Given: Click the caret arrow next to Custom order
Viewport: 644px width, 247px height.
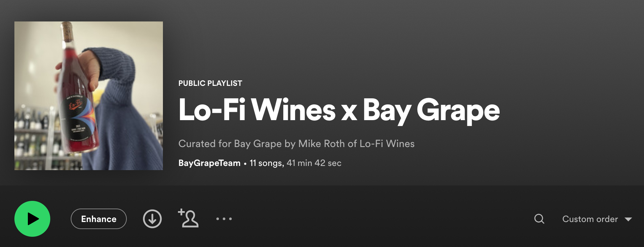Looking at the screenshot, I should coord(628,219).
